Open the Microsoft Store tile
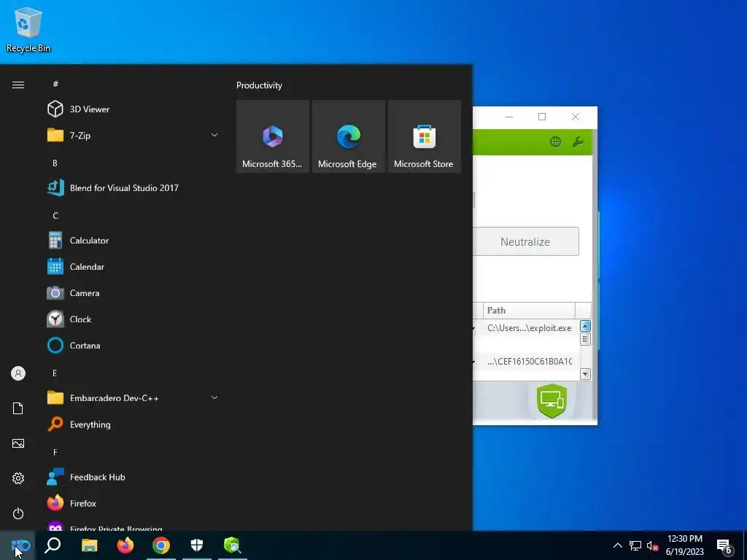This screenshot has width=747, height=560. point(424,136)
